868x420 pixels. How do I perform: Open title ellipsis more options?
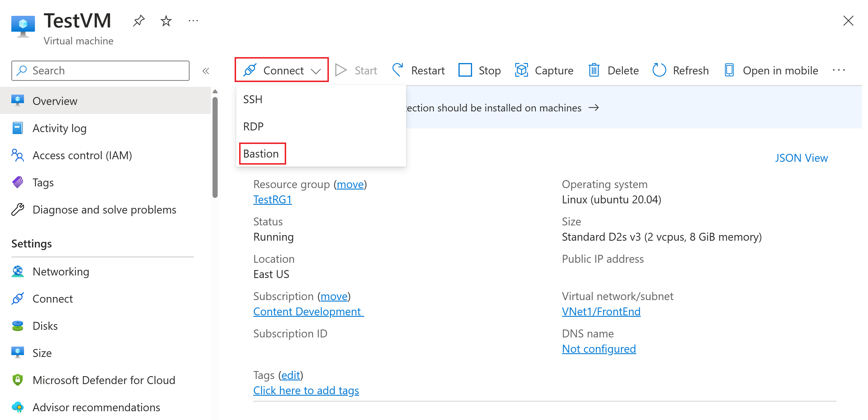[x=193, y=21]
